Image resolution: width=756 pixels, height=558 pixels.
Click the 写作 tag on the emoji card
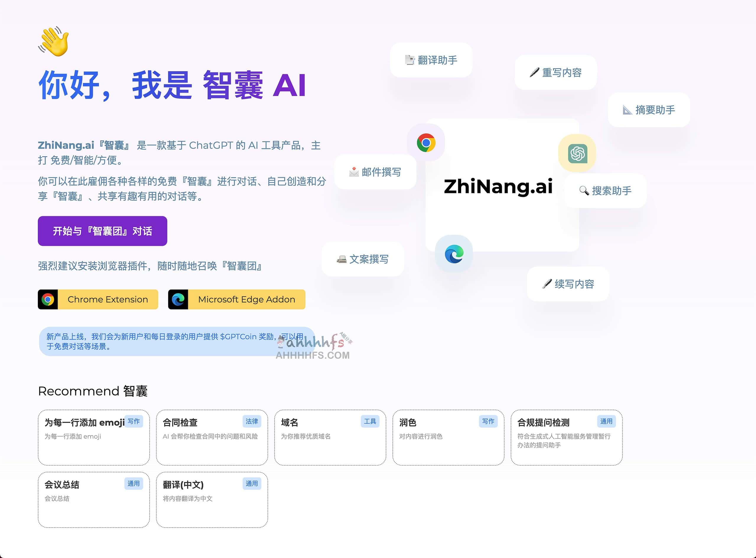134,422
